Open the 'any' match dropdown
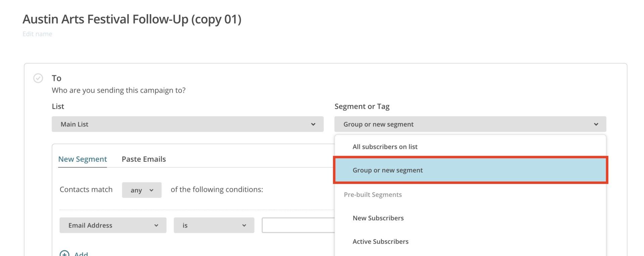Image resolution: width=644 pixels, height=256 pixels. 142,190
